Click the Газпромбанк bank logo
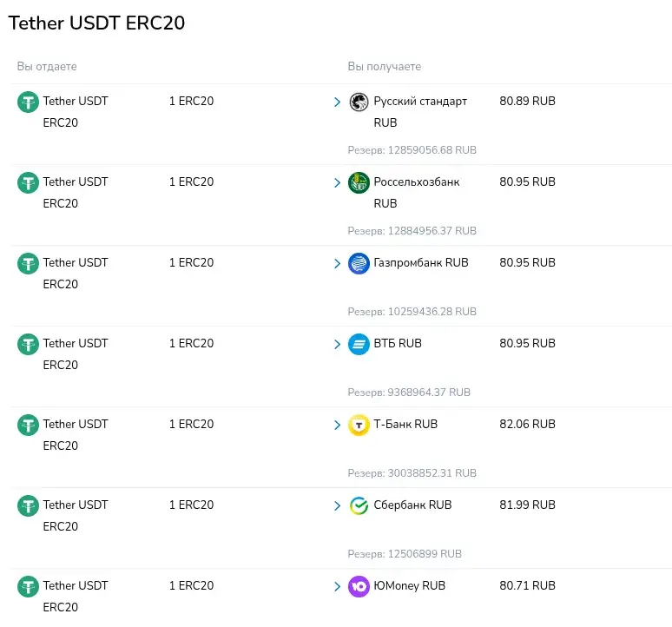Viewport: 672px width, 627px height. [x=359, y=263]
